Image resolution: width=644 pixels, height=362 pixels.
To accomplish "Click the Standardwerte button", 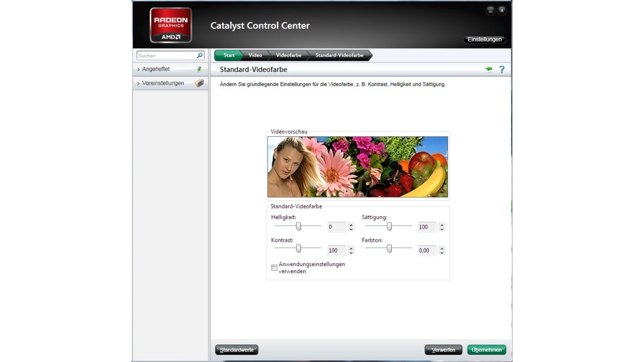I will [x=237, y=350].
